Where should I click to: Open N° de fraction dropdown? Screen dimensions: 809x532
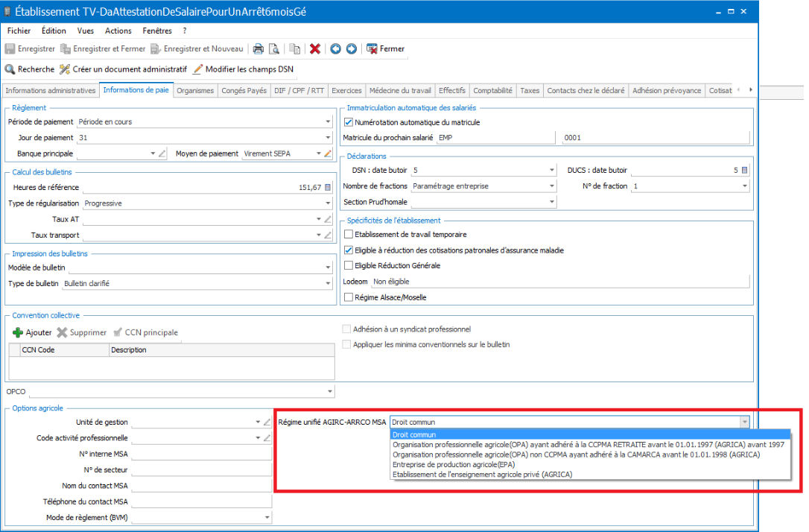pos(744,186)
